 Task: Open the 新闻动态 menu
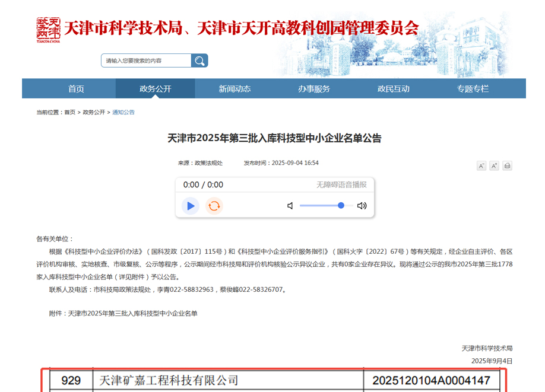(x=236, y=88)
